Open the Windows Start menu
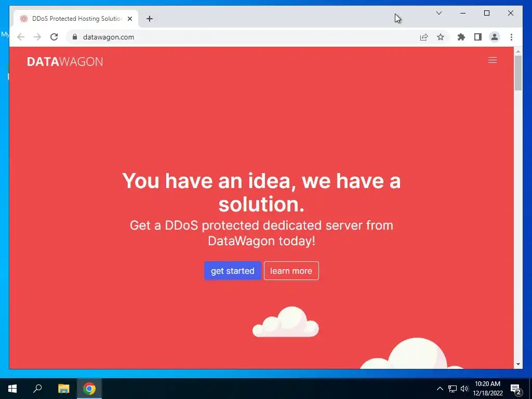This screenshot has width=532, height=399. click(x=12, y=389)
